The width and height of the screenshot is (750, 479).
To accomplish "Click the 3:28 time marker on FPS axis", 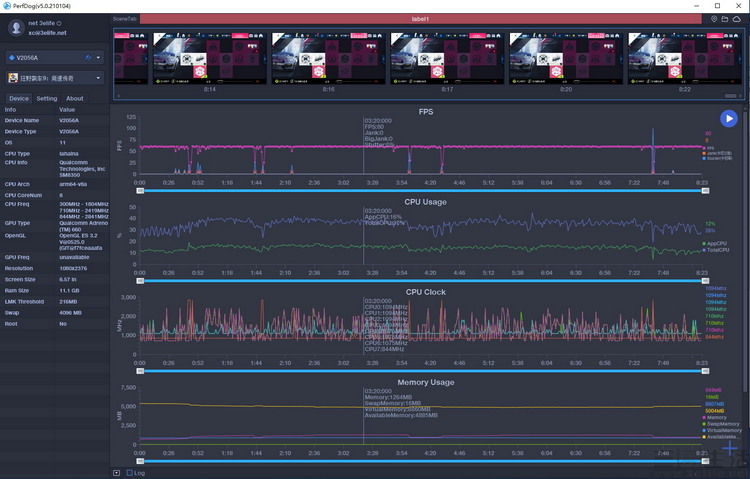I will (x=372, y=182).
